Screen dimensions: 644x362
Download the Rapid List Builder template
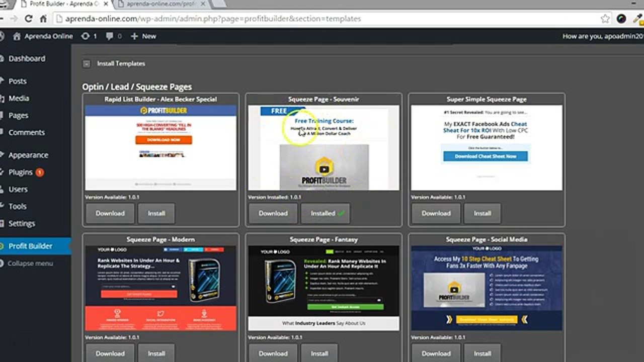(x=110, y=213)
